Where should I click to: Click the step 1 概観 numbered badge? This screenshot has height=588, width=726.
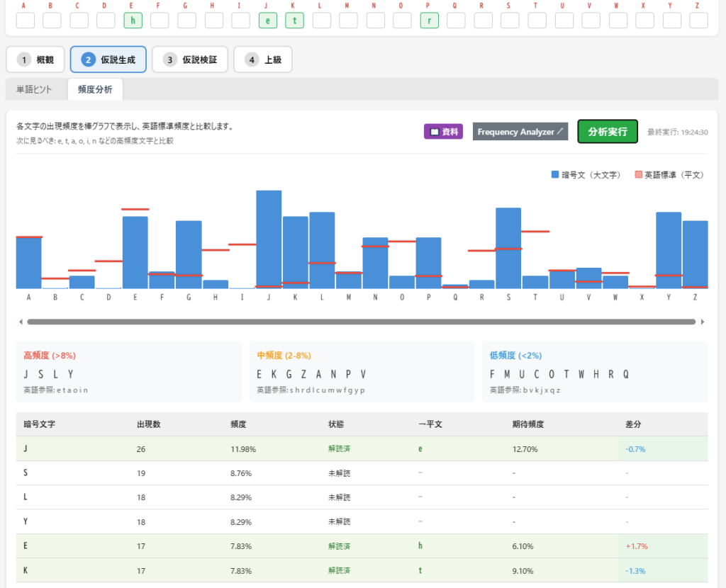coord(24,60)
